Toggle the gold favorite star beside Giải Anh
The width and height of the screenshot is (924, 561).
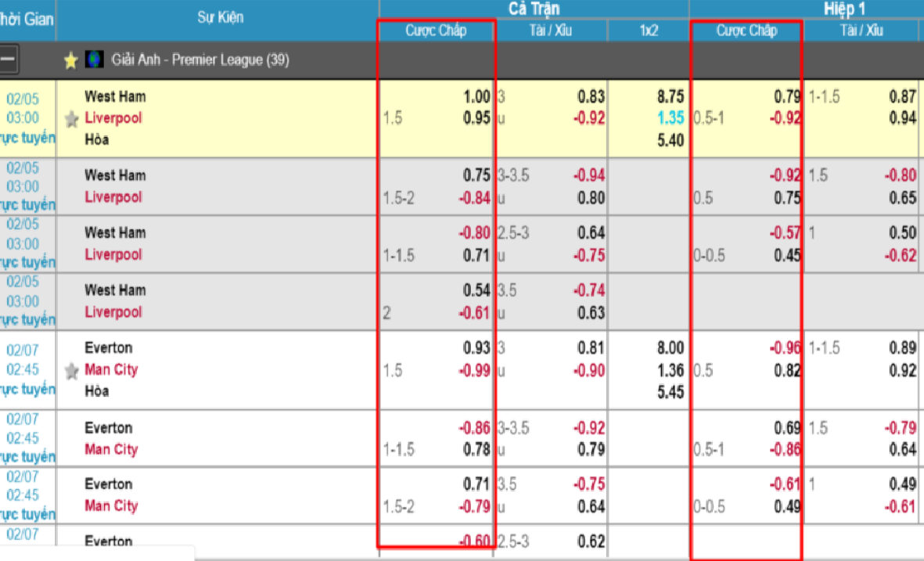pos(70,60)
